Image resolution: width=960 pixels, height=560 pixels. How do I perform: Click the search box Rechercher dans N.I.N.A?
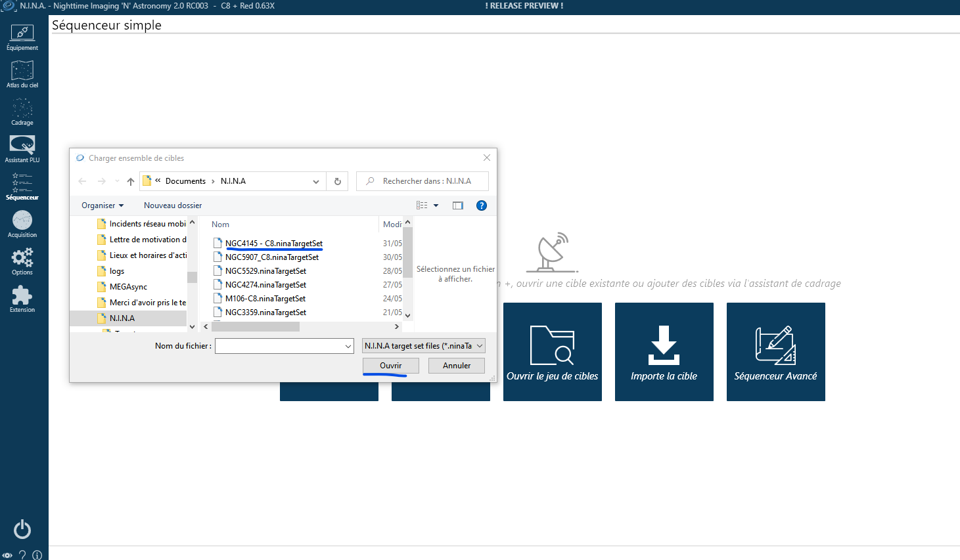click(x=423, y=181)
